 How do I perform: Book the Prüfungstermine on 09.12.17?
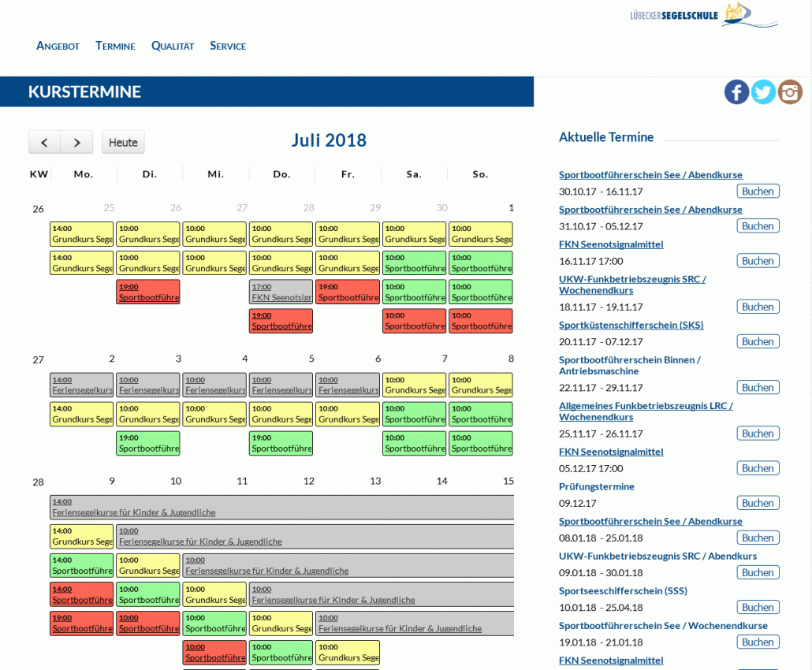coord(758,503)
